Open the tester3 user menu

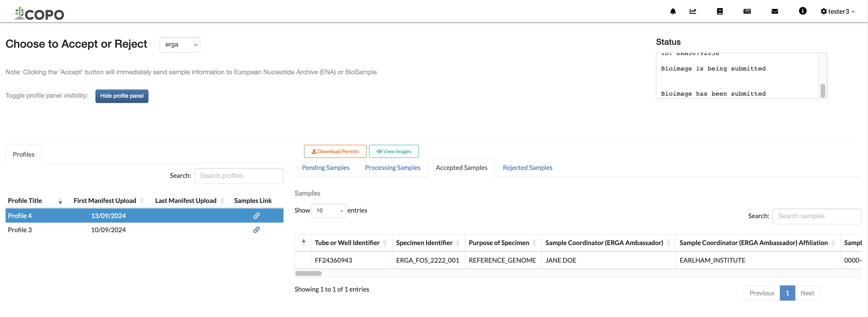[837, 11]
